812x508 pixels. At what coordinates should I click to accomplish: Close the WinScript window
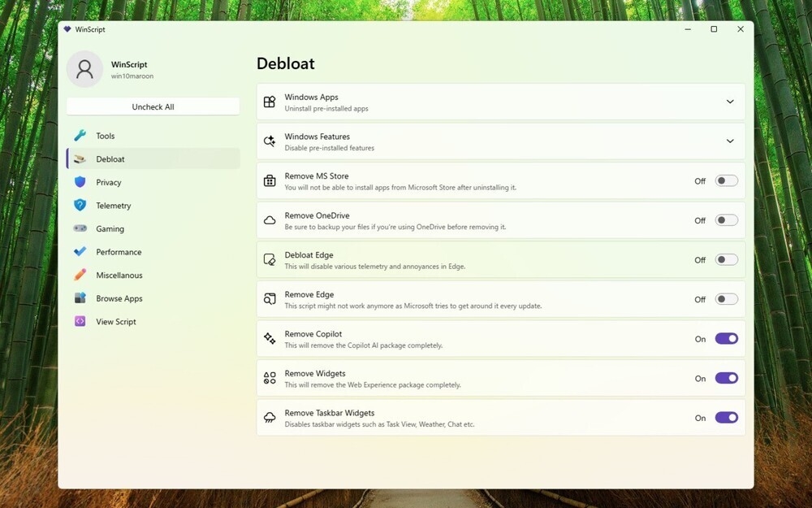point(740,29)
